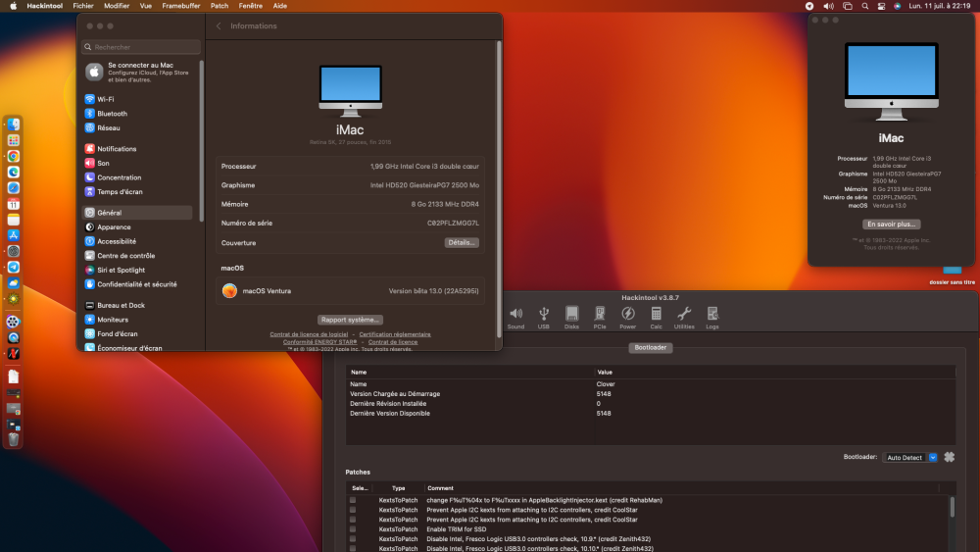
Task: Check the Enable TRIM for SSD patch
Action: (353, 528)
